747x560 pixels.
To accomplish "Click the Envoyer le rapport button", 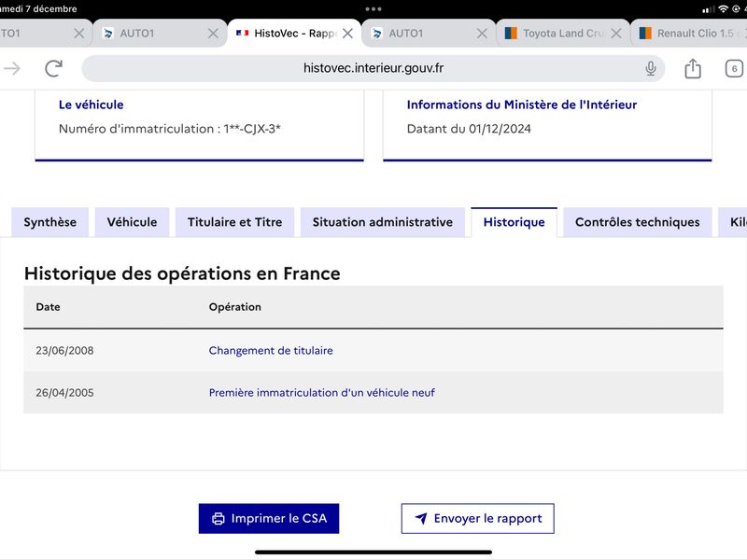I will pyautogui.click(x=478, y=519).
